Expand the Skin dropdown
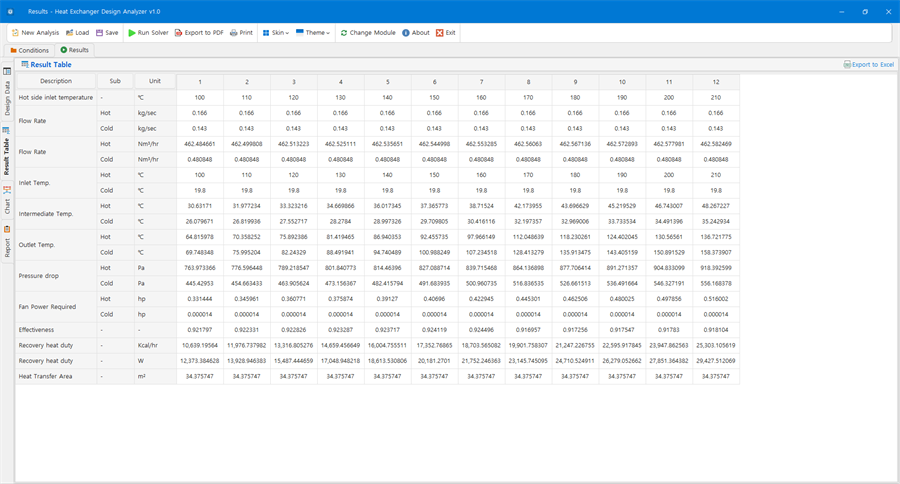The width and height of the screenshot is (900, 484). (276, 33)
